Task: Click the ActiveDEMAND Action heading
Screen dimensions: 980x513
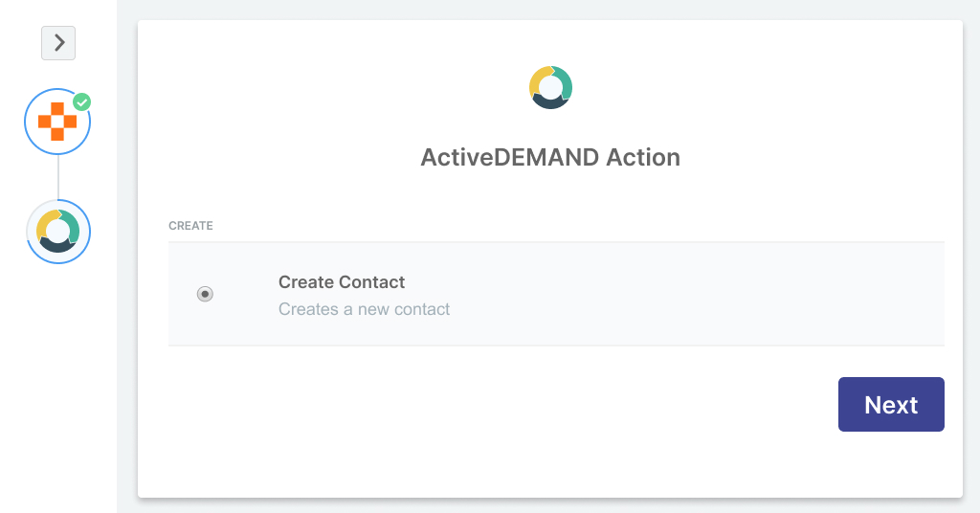Action: point(550,157)
